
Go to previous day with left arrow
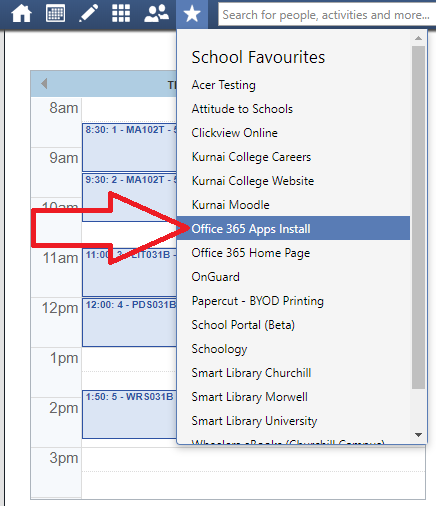(44, 83)
